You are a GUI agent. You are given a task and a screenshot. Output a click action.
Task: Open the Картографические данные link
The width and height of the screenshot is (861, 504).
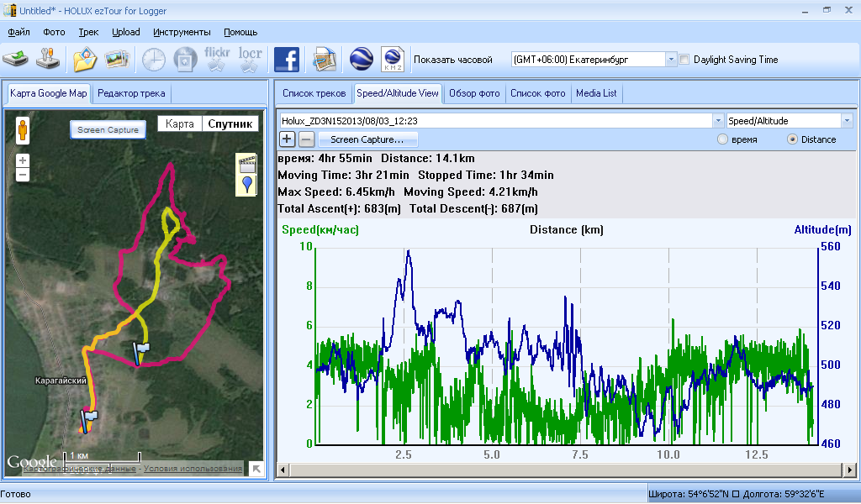80,469
